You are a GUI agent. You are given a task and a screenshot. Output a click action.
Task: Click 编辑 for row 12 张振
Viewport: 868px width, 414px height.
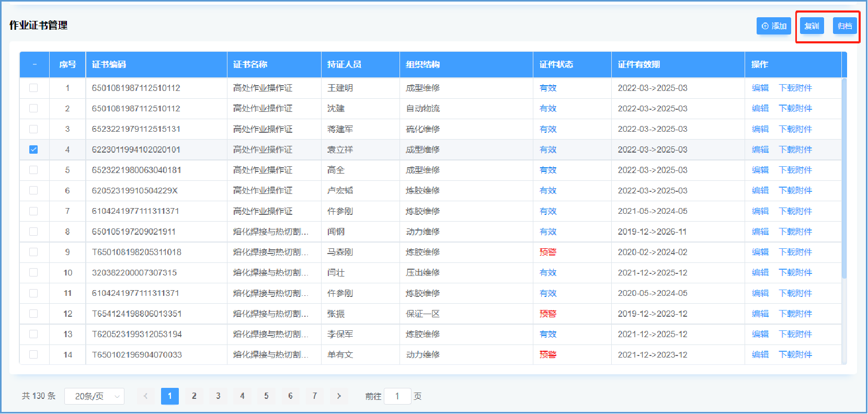pyautogui.click(x=760, y=314)
